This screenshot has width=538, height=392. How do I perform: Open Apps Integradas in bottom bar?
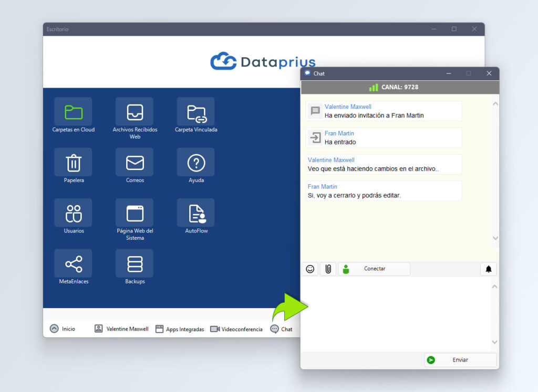180,329
